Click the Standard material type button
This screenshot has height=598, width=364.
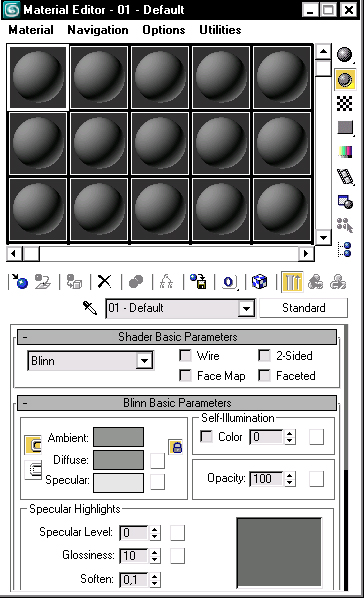coord(304,308)
